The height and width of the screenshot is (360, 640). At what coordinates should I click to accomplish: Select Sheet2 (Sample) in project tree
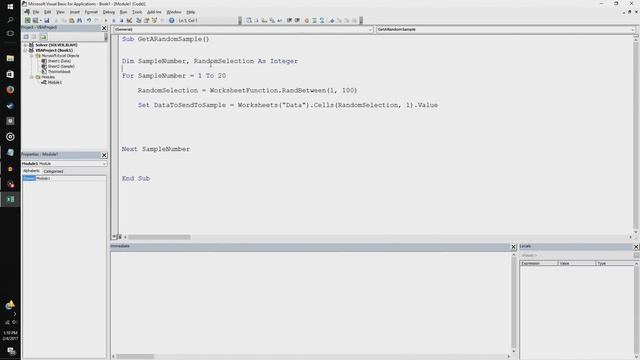click(61, 66)
